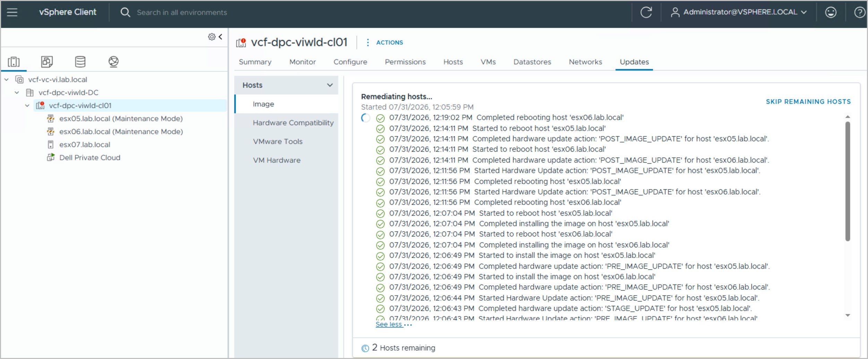Screen dimensions: 868x359
Task: Collapse the navigator panel arrow
Action: click(x=220, y=36)
